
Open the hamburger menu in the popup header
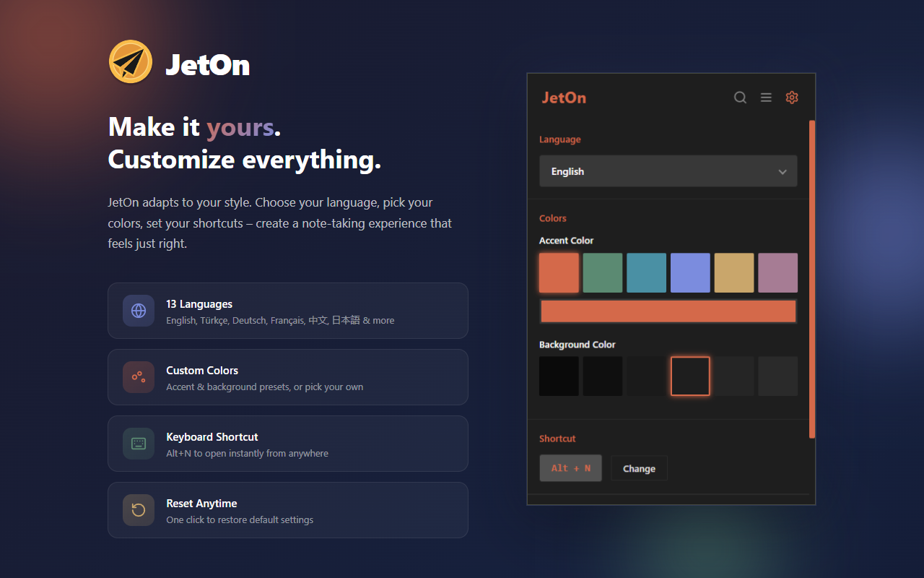pos(766,97)
